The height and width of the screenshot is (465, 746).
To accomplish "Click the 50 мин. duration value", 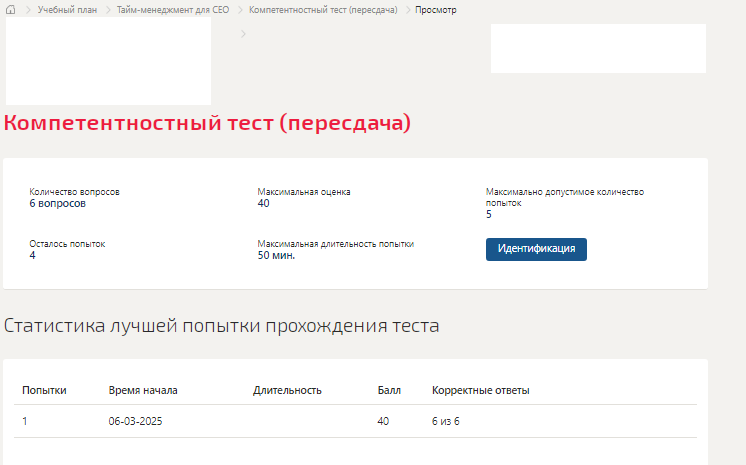I will (276, 255).
